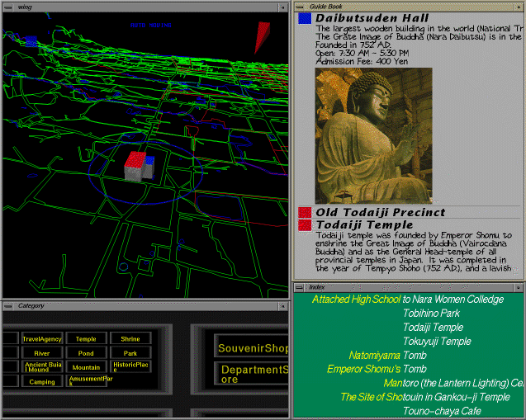526x420 pixels.
Task: Select Tokuyuji Temple in the Index
Action: coord(437,342)
